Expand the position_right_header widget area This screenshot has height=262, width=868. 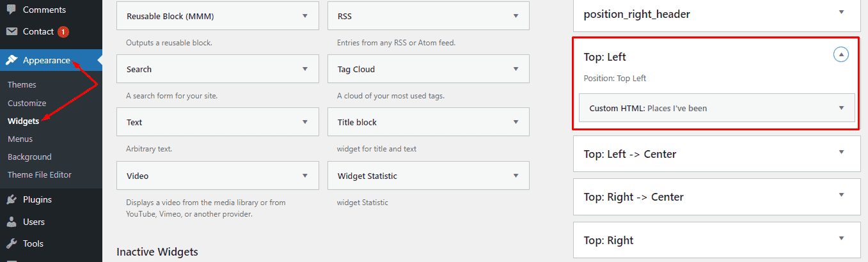tap(841, 12)
